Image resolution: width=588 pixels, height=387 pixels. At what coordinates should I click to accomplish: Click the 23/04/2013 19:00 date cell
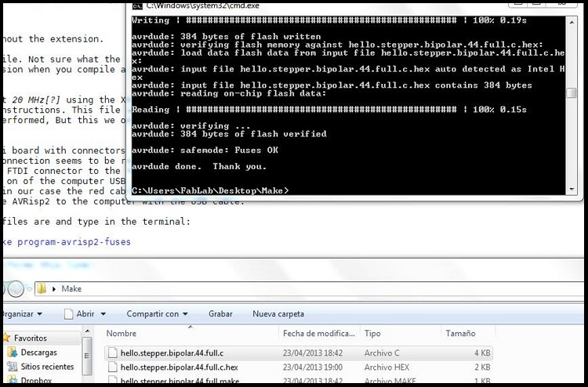[313, 367]
